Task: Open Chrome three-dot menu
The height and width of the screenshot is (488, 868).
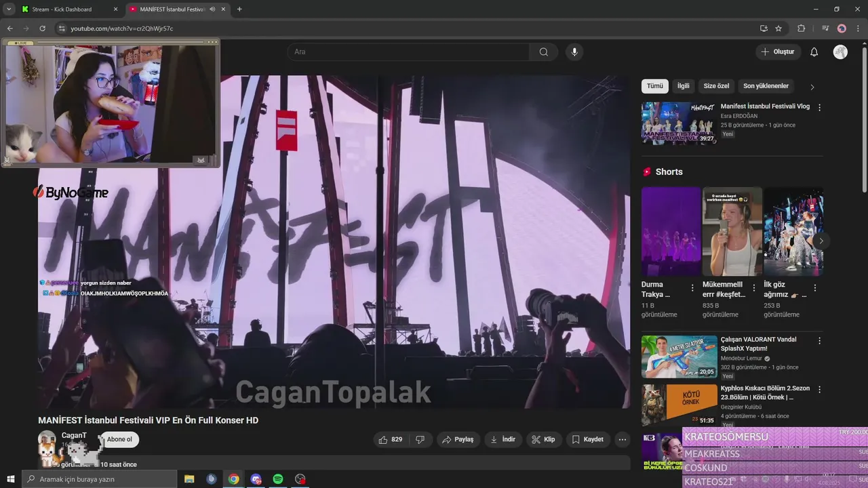Action: (858, 28)
